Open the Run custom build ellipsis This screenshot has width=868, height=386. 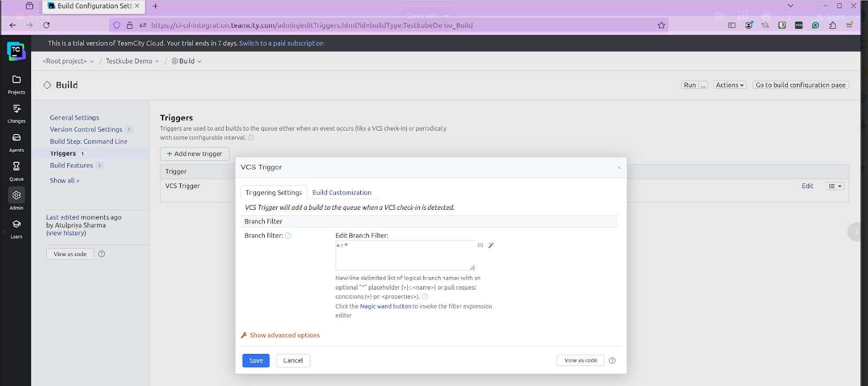point(703,85)
